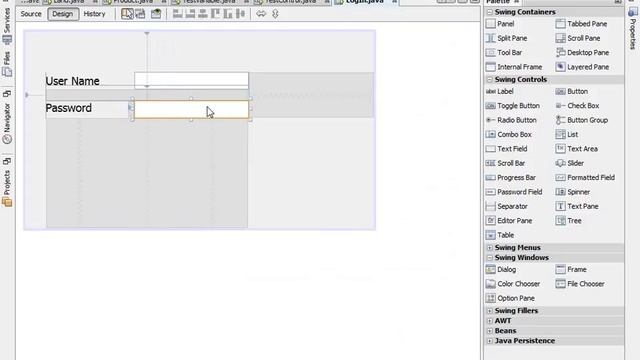640x360 pixels.
Task: Expand the Swing Fillers category
Action: point(489,311)
